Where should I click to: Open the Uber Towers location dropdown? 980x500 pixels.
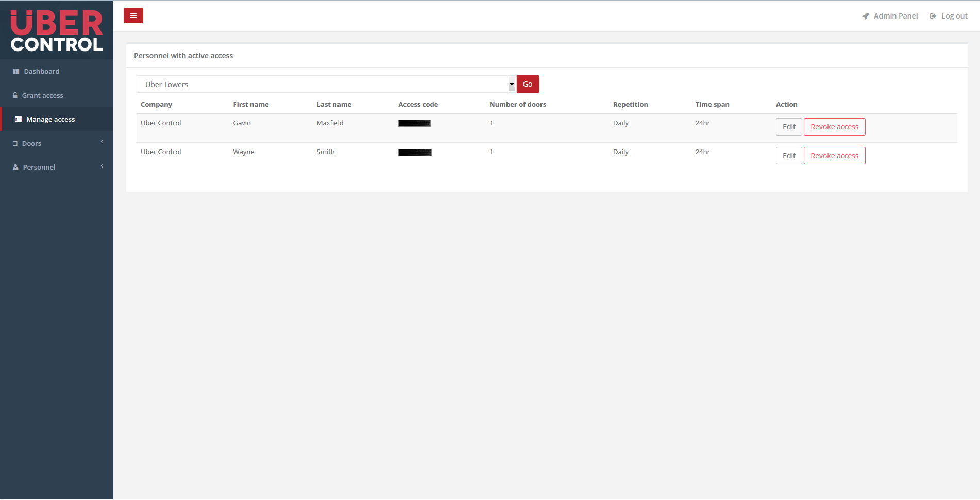pyautogui.click(x=326, y=84)
